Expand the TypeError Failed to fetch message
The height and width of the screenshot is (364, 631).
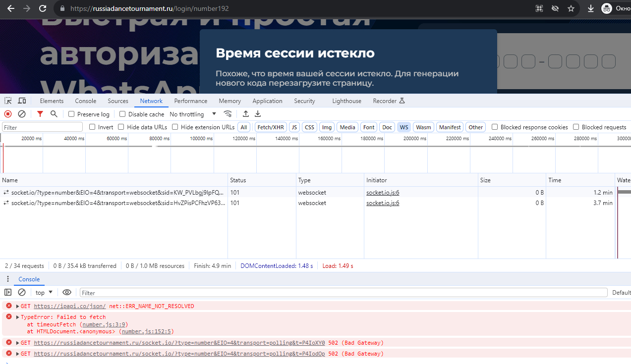(x=18, y=317)
